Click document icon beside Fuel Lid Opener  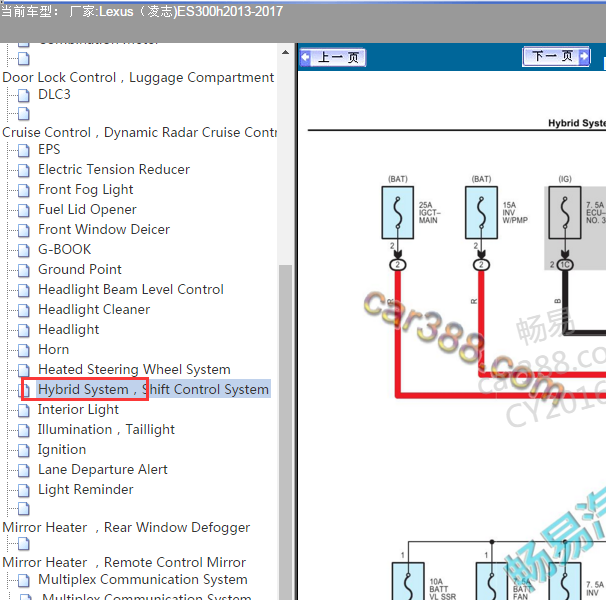click(24, 210)
